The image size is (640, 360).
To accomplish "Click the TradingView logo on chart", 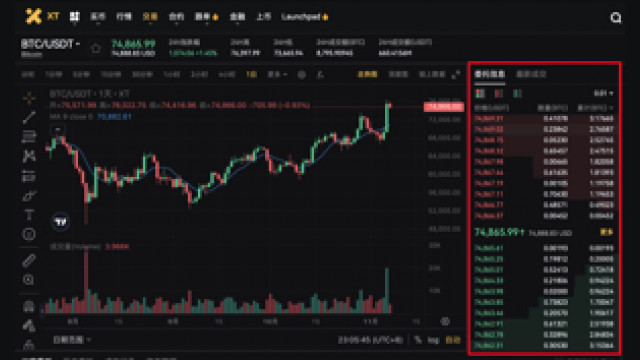I will [60, 222].
